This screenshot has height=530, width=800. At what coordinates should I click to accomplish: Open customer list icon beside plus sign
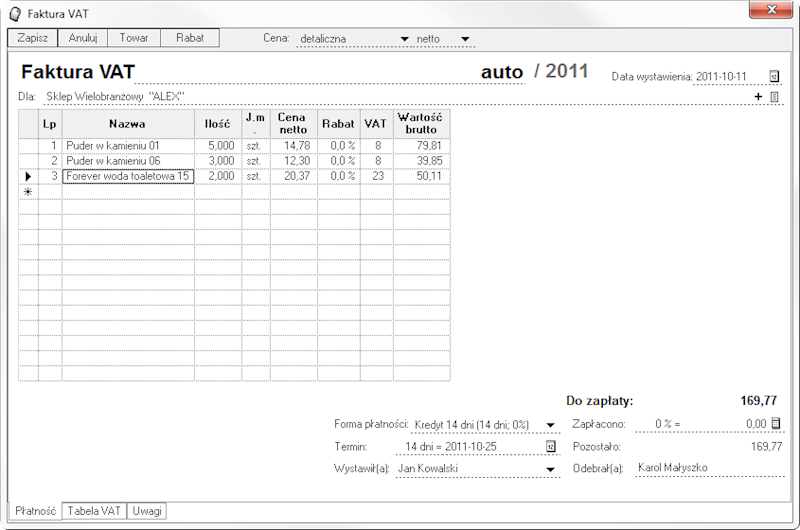coord(774,97)
